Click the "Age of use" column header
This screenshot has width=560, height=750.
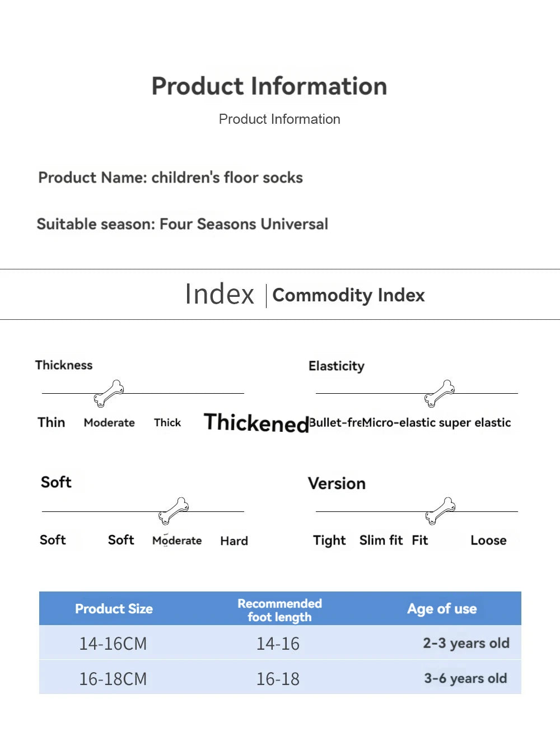click(x=442, y=609)
